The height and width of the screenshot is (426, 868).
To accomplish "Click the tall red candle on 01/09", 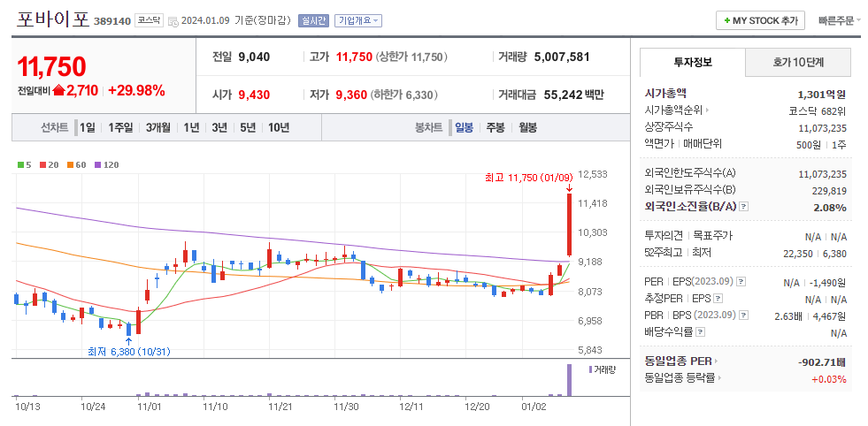I will 569,225.
